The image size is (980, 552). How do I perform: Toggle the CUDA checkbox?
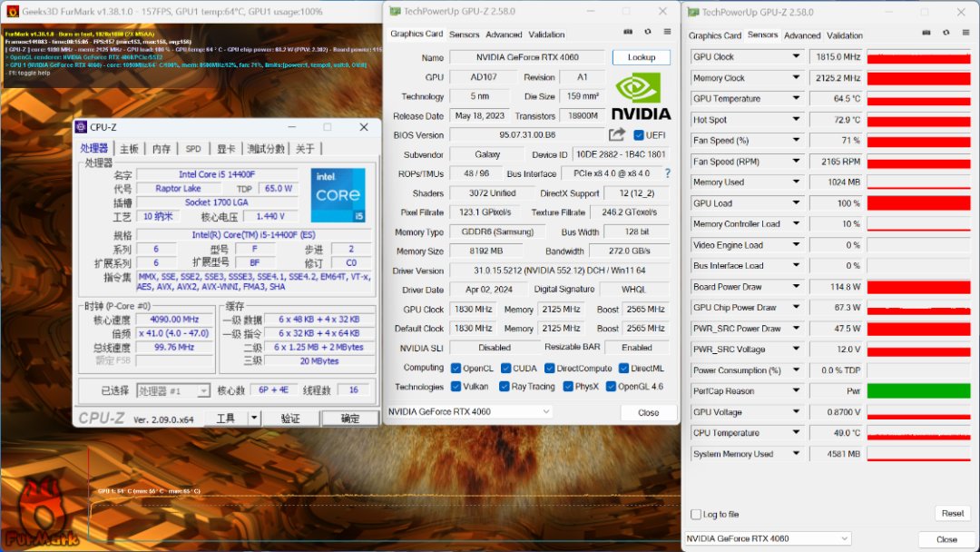(x=505, y=369)
